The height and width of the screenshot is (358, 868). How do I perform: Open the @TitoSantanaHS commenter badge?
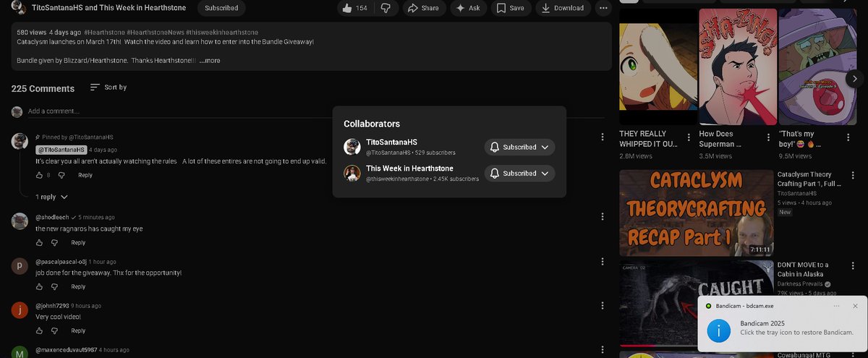point(61,150)
